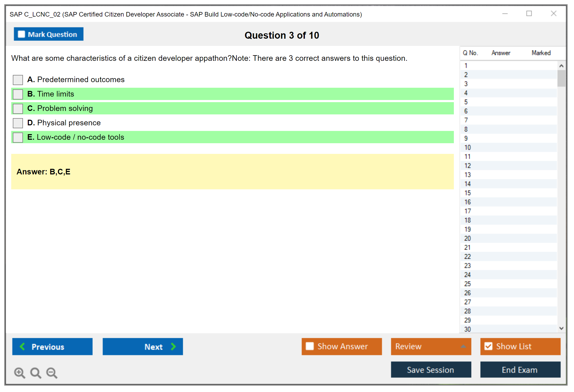
Task: Click the Next right-chevron button
Action: pos(143,347)
